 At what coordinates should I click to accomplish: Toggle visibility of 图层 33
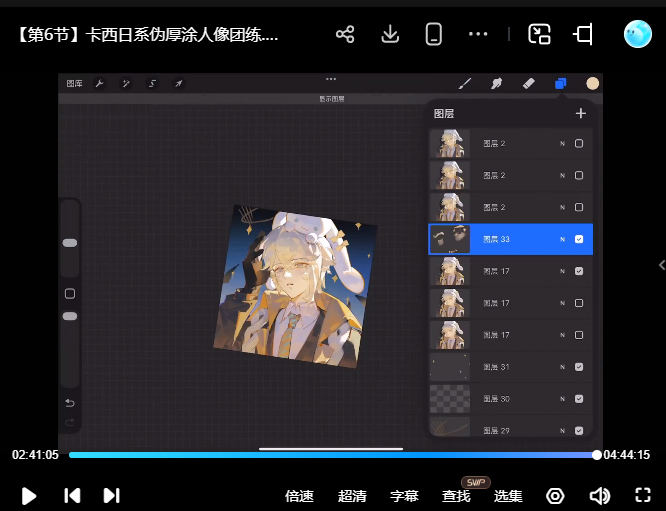pyautogui.click(x=579, y=239)
